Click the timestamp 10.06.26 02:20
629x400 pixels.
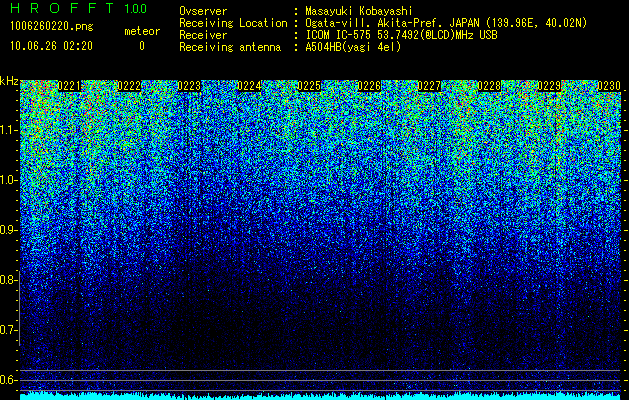51,46
